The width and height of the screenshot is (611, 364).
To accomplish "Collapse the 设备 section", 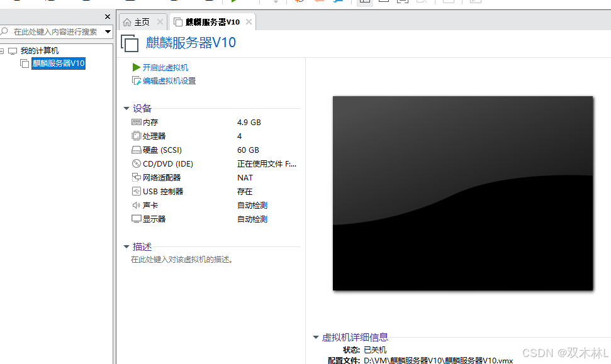I will [126, 108].
